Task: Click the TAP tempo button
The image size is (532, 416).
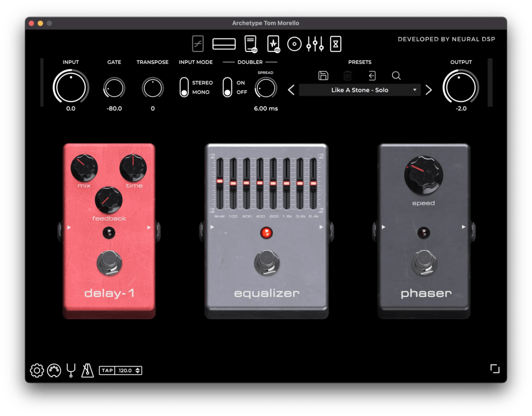Action: (x=107, y=371)
